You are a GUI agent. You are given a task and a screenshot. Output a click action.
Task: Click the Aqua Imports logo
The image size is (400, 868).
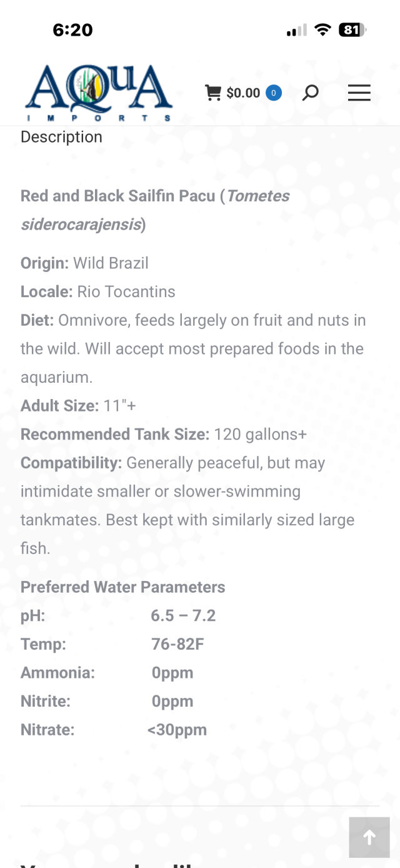tap(98, 93)
